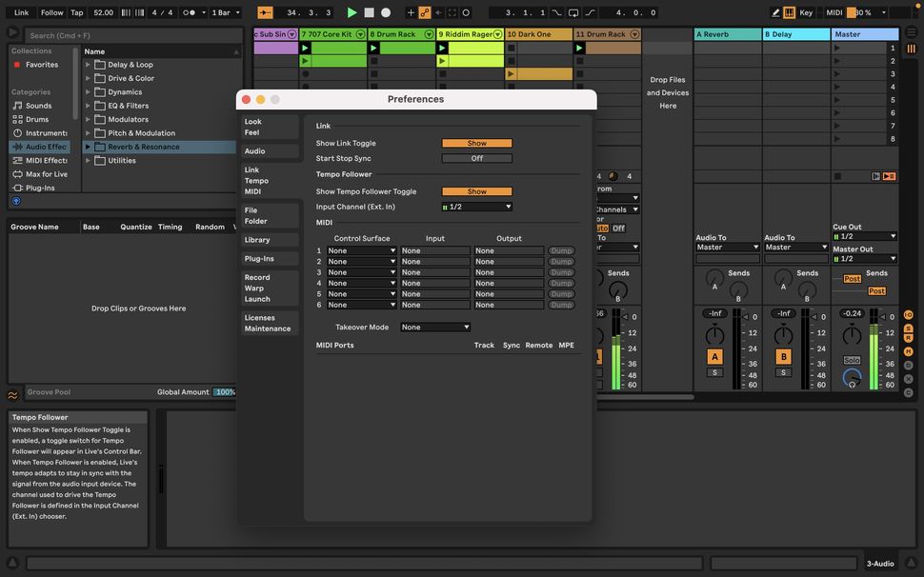Image resolution: width=924 pixels, height=577 pixels.
Task: Open the Takeover Mode dropdown
Action: 435,327
